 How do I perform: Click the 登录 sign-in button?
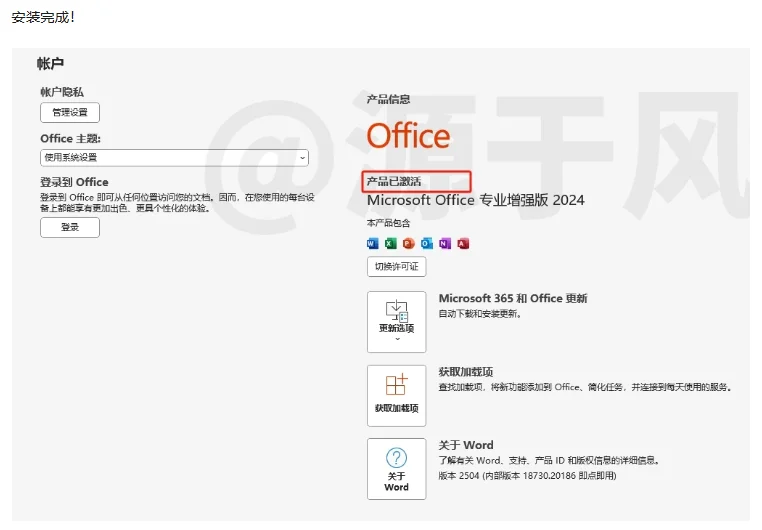(70, 227)
